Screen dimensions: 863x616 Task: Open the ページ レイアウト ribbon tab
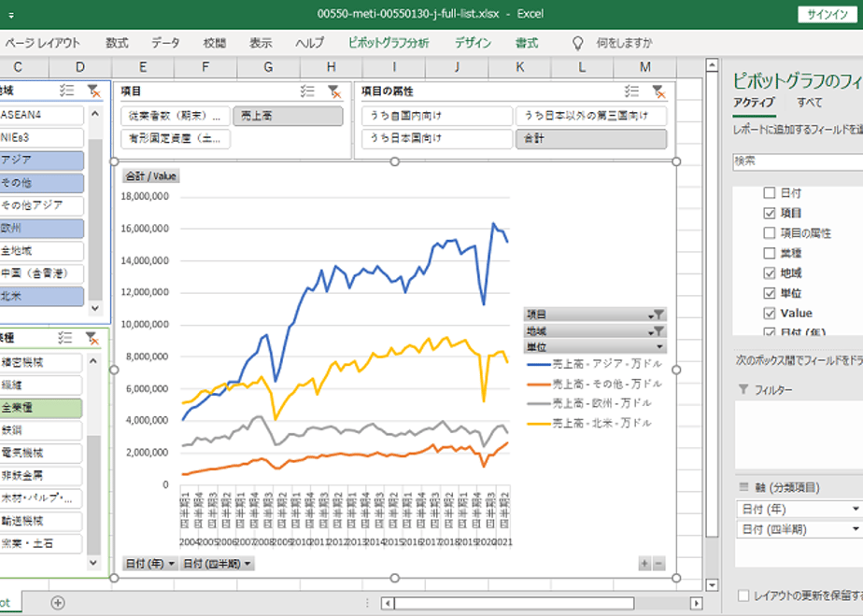pos(42,43)
